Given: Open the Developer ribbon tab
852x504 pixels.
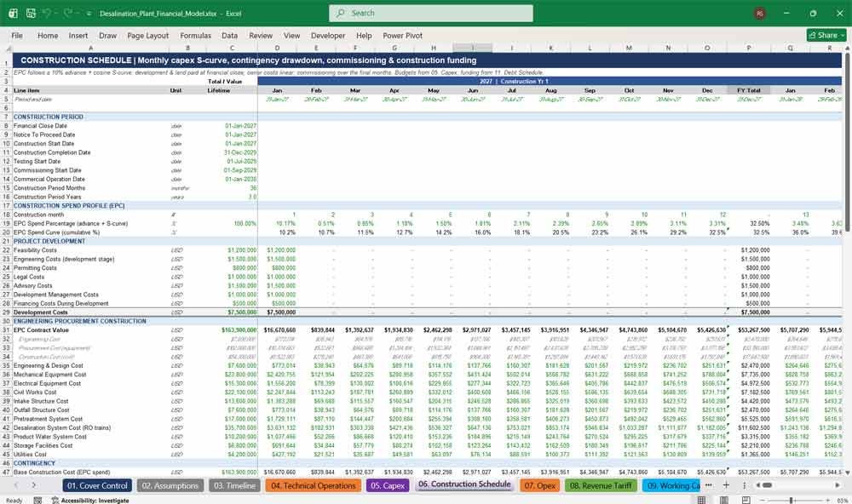Looking at the screenshot, I should click(328, 35).
